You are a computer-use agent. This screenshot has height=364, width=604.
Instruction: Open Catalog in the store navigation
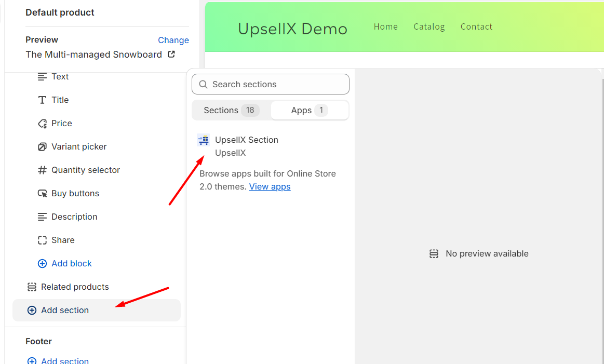[429, 26]
